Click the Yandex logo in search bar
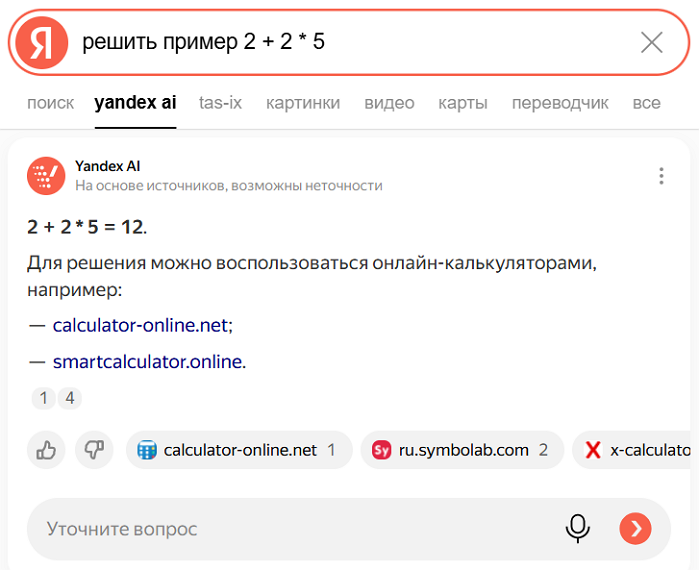 coord(41,42)
